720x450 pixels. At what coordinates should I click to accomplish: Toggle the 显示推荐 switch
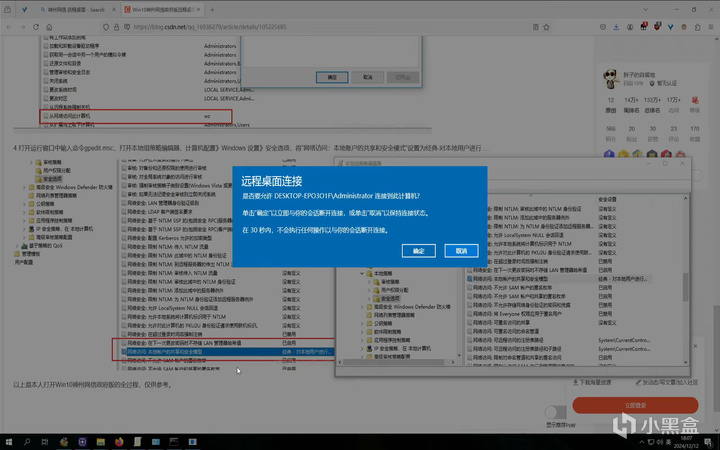(556, 412)
